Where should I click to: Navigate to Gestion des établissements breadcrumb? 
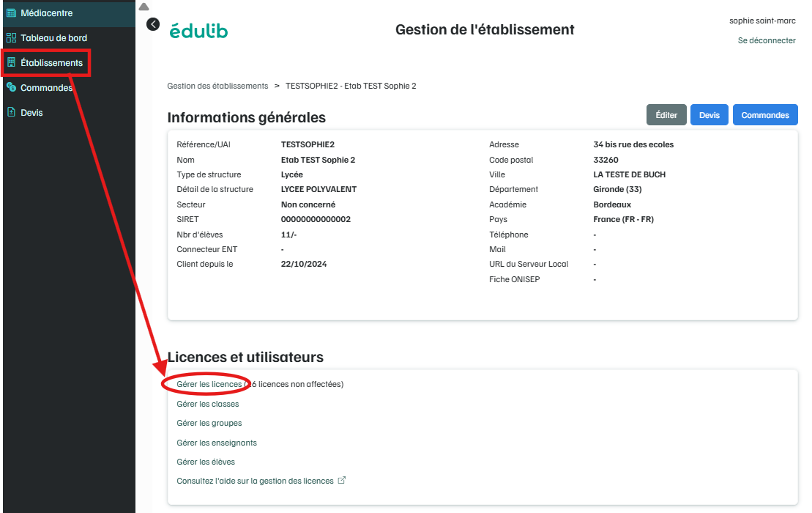(x=217, y=86)
